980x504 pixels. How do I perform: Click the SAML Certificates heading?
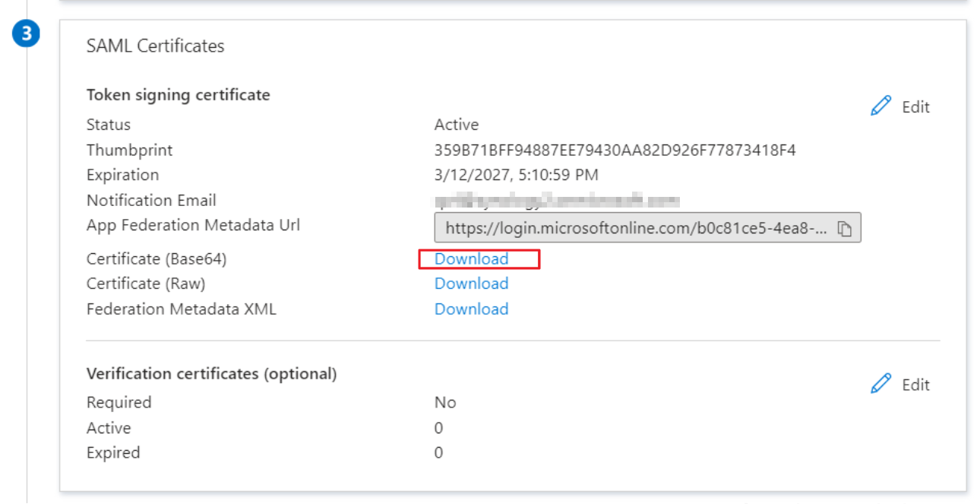click(155, 46)
